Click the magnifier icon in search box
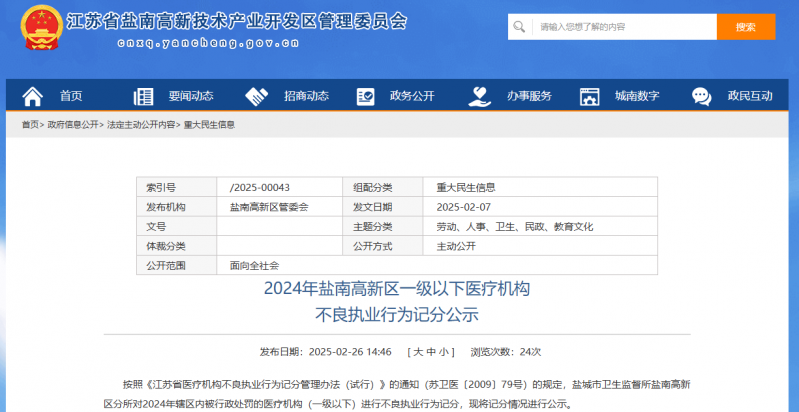The image size is (799, 412). (x=525, y=27)
